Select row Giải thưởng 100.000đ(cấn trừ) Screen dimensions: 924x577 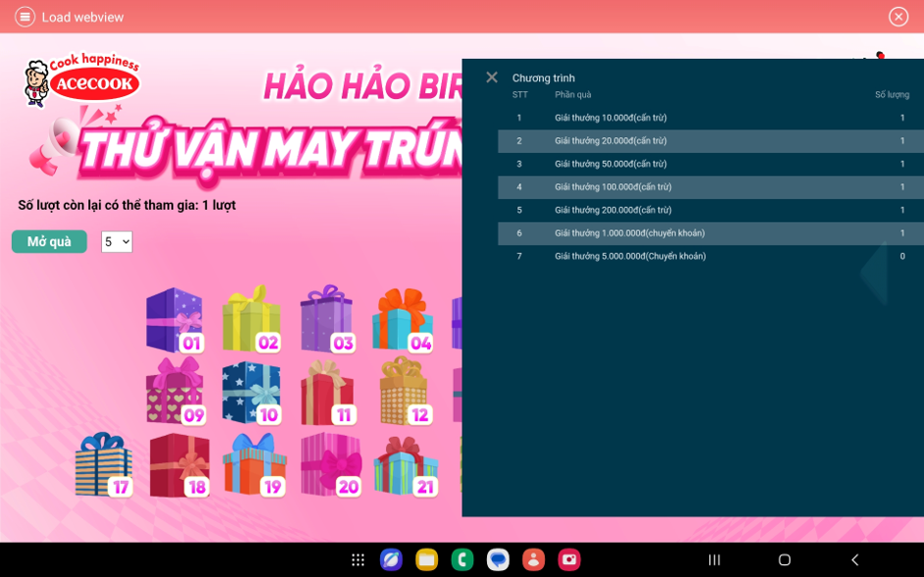(710, 187)
